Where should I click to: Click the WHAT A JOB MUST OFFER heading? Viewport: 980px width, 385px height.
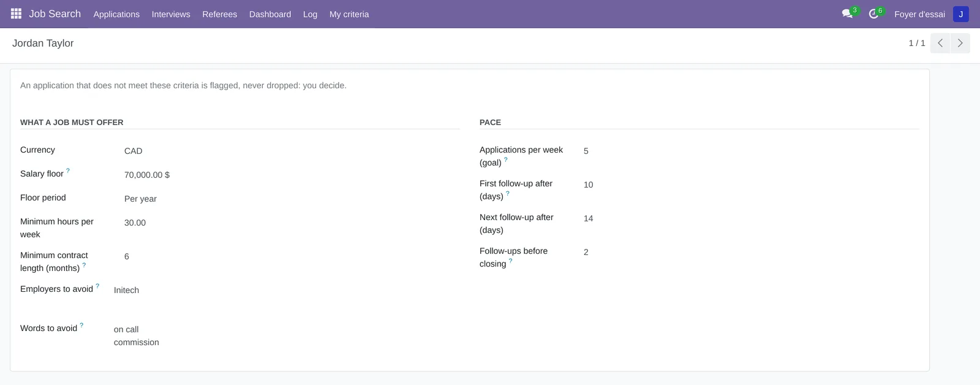tap(72, 123)
